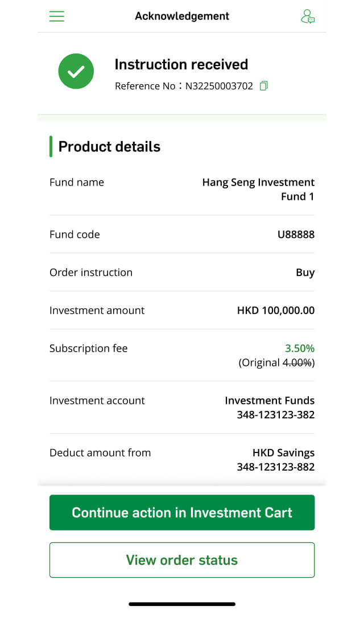Tap the Hang Seng Investment Fund 1 name
The width and height of the screenshot is (364, 626).
pyautogui.click(x=258, y=190)
